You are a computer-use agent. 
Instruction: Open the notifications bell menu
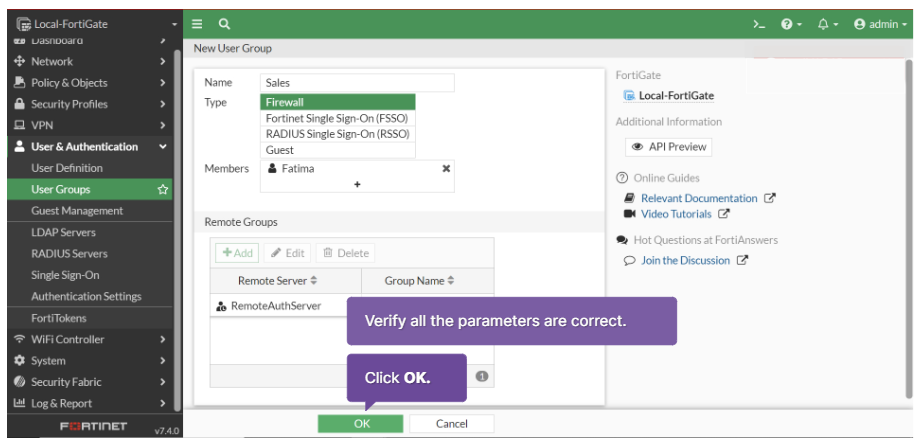tap(828, 24)
